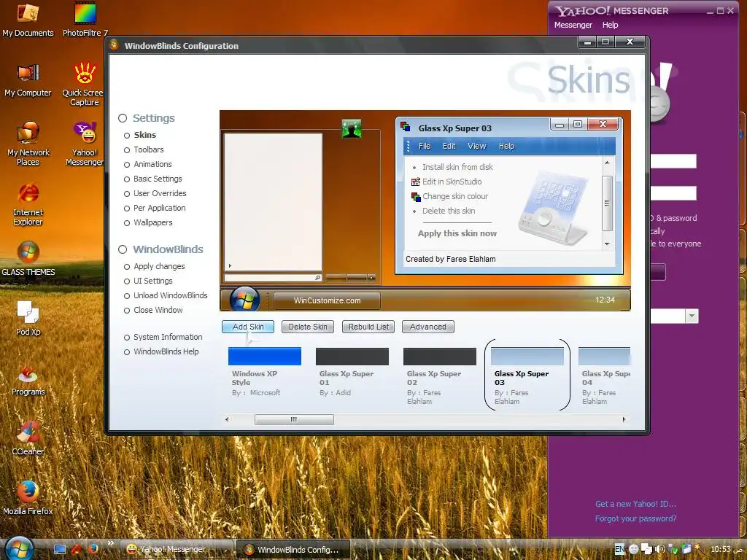Click the skin list scroll right arrow

[x=624, y=419]
